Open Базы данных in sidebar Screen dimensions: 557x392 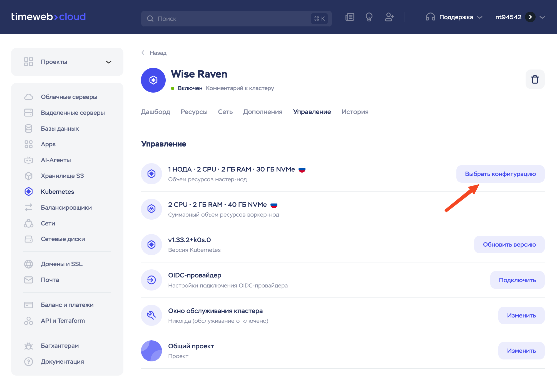click(60, 128)
